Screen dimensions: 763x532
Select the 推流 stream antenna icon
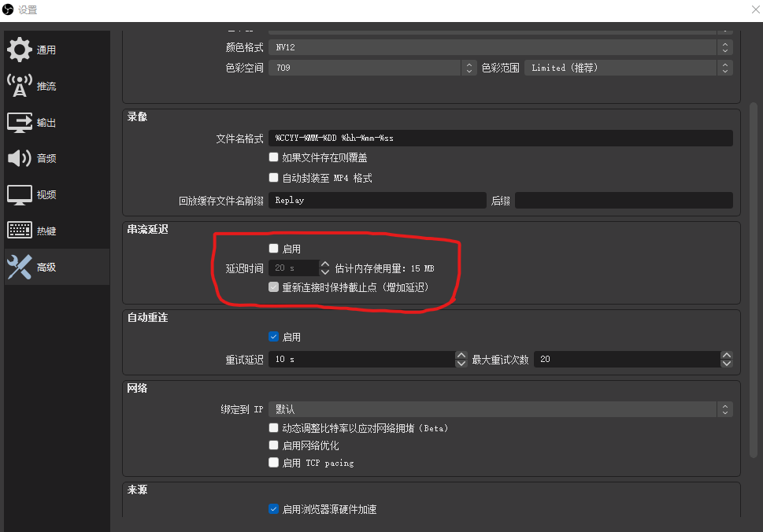click(x=20, y=86)
